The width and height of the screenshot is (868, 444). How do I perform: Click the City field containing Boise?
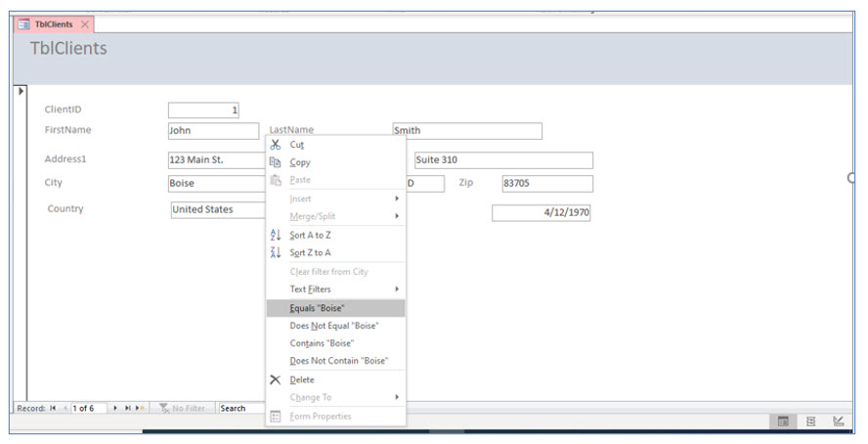pyautogui.click(x=217, y=184)
